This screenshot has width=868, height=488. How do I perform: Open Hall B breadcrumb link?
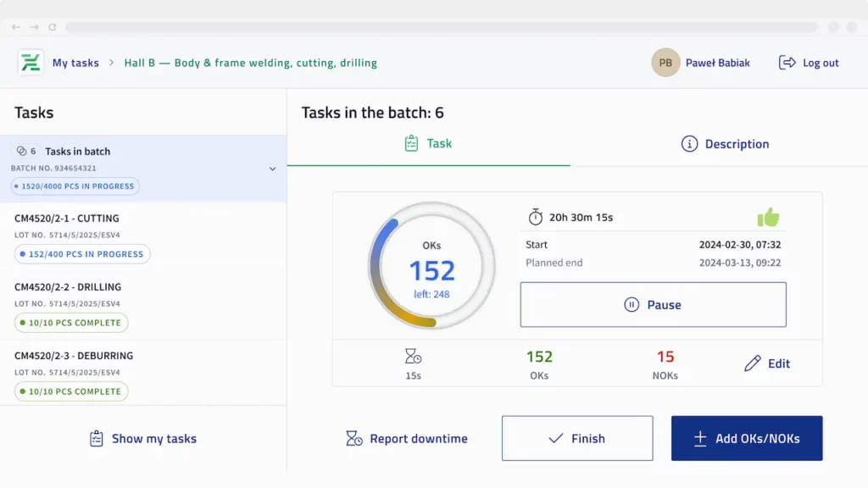[250, 63]
